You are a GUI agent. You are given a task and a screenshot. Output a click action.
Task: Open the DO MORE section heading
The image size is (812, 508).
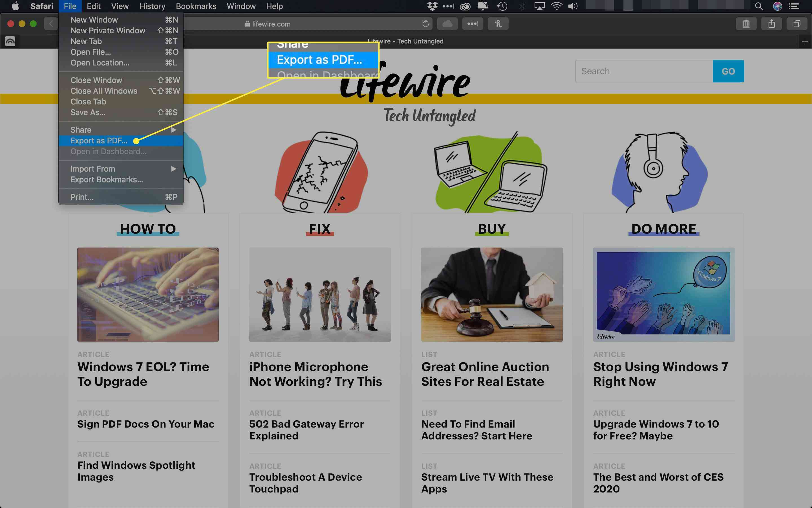664,229
